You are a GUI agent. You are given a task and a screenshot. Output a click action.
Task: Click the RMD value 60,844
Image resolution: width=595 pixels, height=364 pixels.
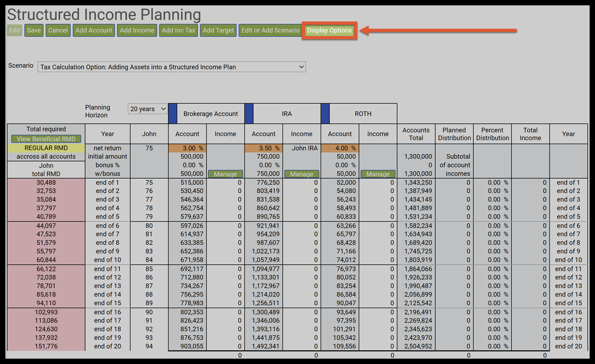pyautogui.click(x=46, y=260)
